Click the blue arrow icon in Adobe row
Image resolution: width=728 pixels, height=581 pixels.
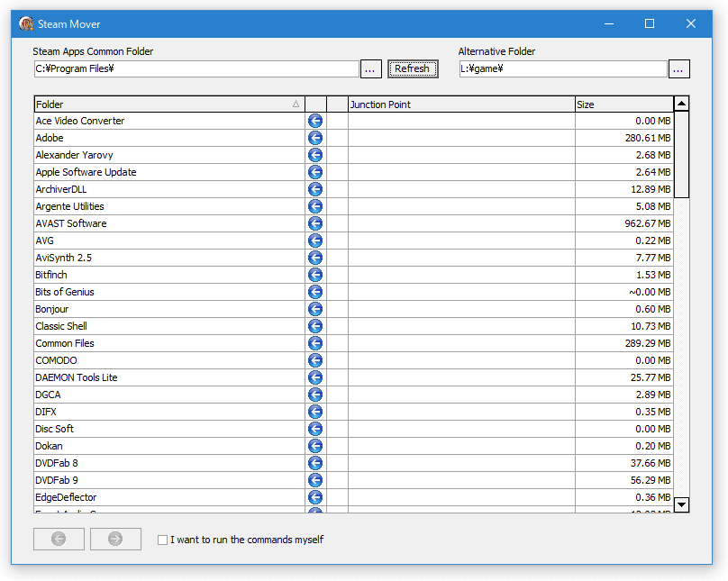click(x=315, y=139)
